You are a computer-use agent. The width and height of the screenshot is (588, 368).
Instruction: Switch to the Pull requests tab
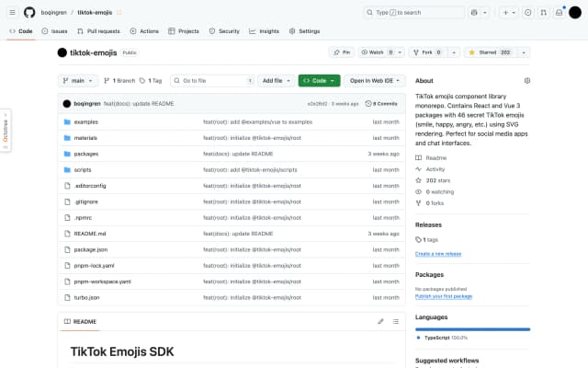[97, 30]
